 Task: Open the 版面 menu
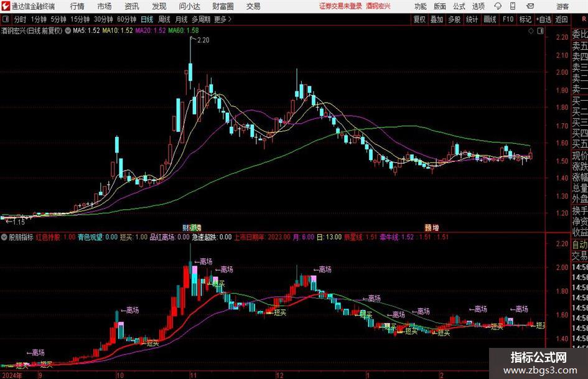click(x=439, y=6)
